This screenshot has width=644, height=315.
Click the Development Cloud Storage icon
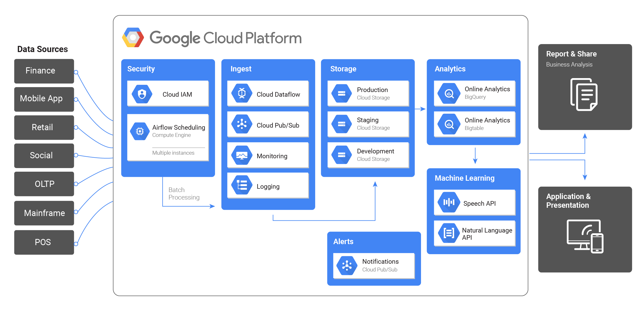(342, 155)
